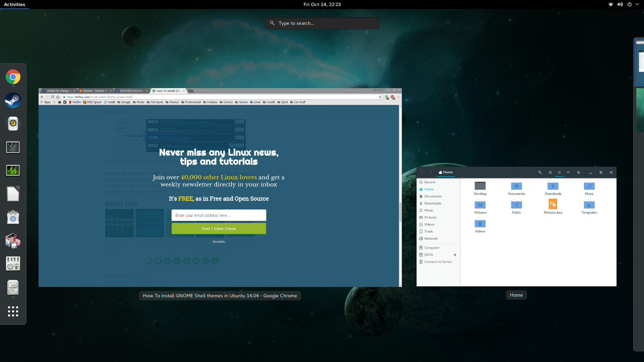Screen dimensions: 644x362
Task: Open the Files hamburger menu
Action: point(578,172)
